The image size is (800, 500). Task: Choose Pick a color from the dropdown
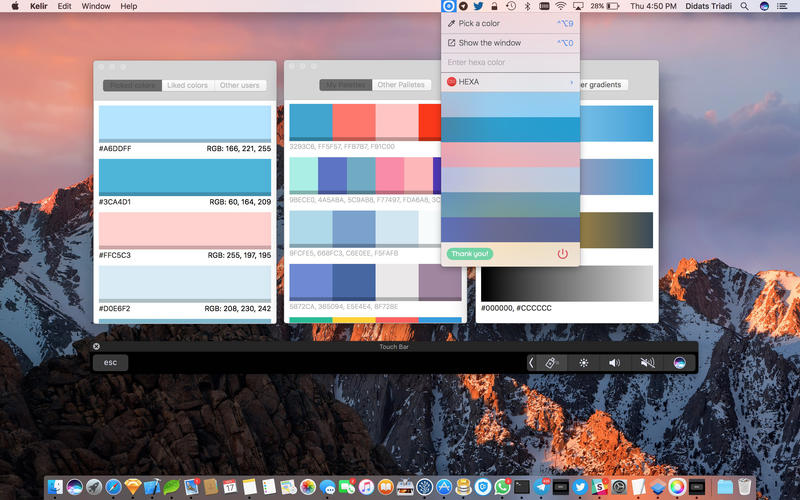click(x=510, y=23)
